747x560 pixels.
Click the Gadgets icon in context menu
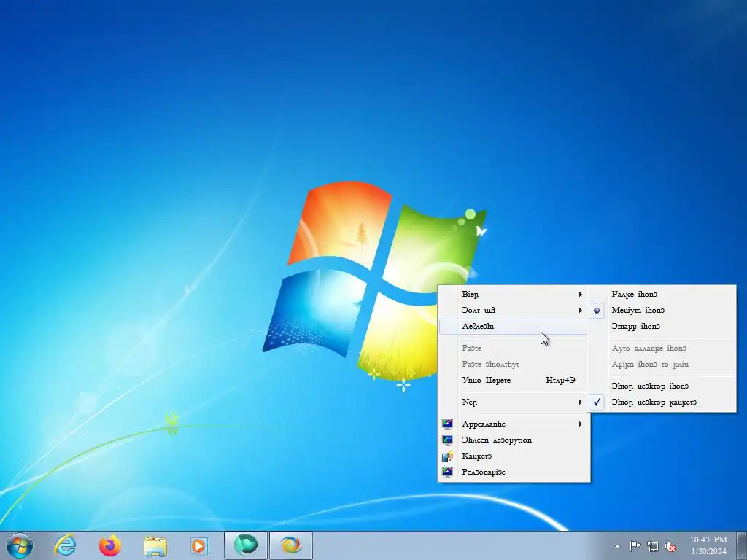click(x=447, y=456)
